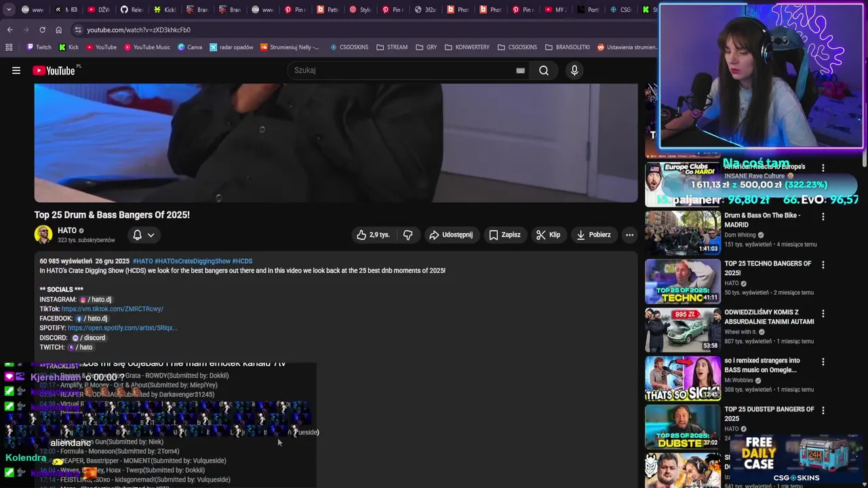Create a clip with Klip button

pyautogui.click(x=548, y=235)
